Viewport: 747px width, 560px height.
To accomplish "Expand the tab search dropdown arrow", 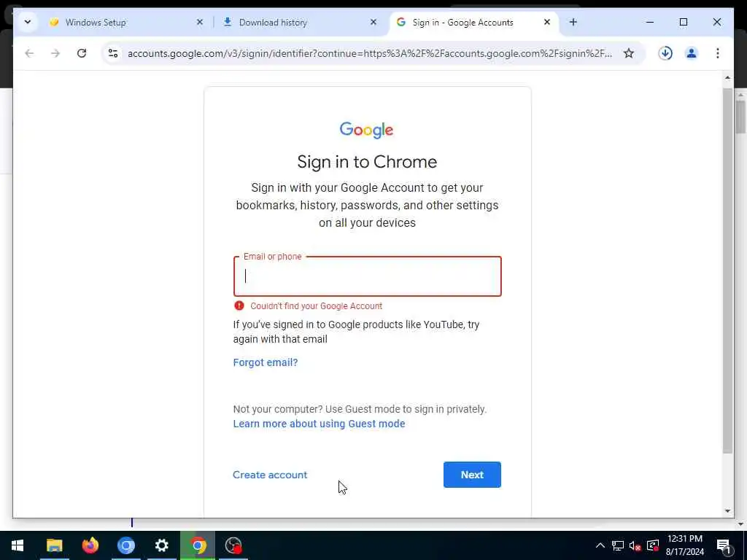I will [28, 22].
